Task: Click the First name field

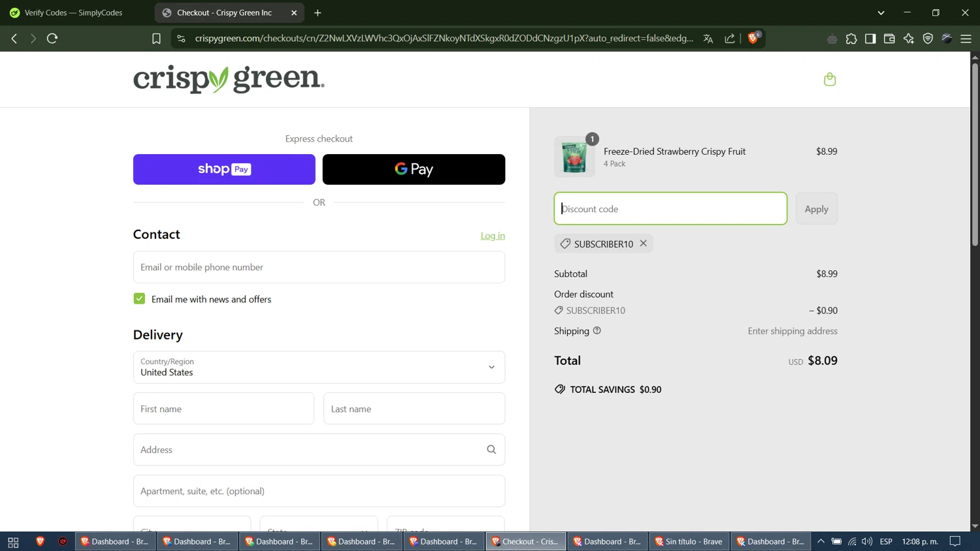Action: [223, 409]
